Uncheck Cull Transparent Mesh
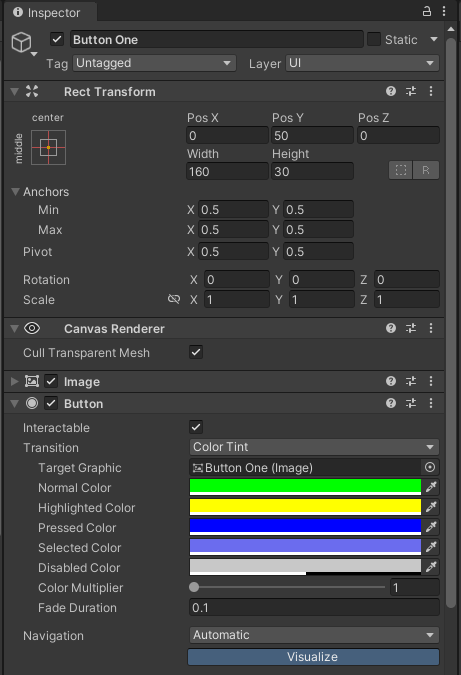461x675 pixels. pos(196,353)
